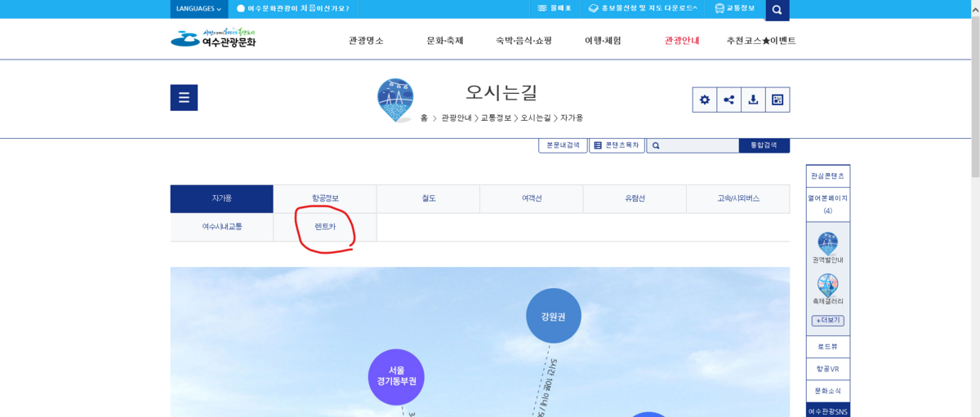Select the 여수시내교통 tab
980x417 pixels.
click(x=221, y=227)
